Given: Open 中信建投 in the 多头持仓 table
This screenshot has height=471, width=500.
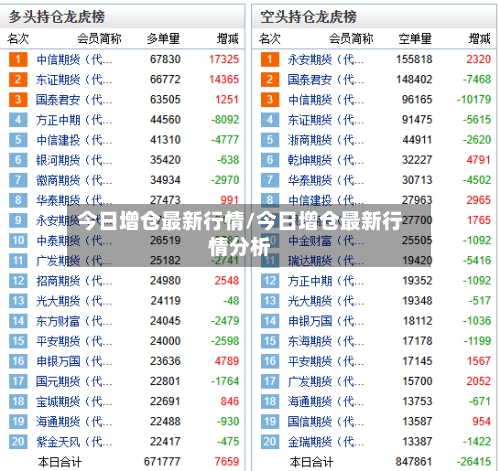Looking at the screenshot, I should click(74, 140).
